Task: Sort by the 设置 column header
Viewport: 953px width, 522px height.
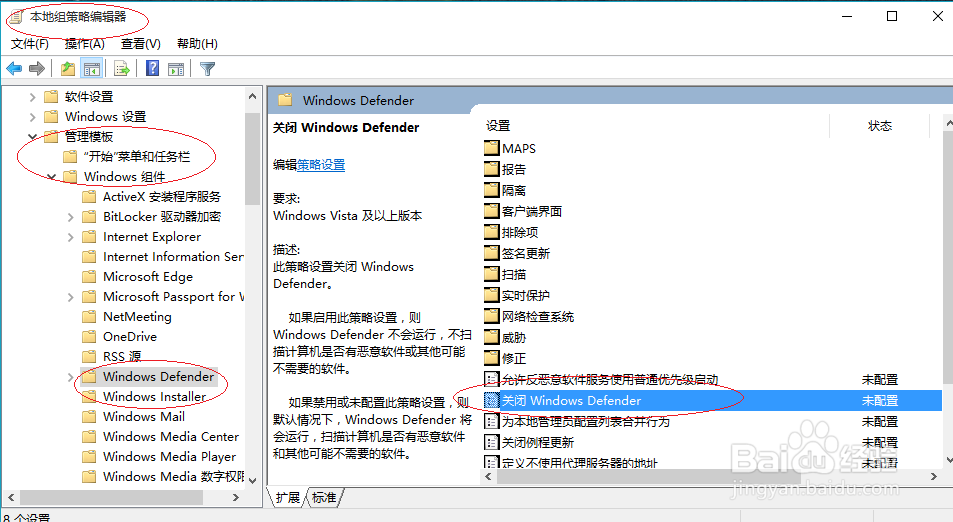Action: pyautogui.click(x=498, y=126)
